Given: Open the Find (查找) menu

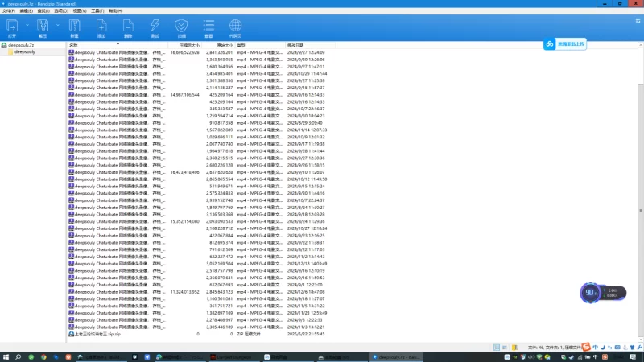Looking at the screenshot, I should [43, 11].
